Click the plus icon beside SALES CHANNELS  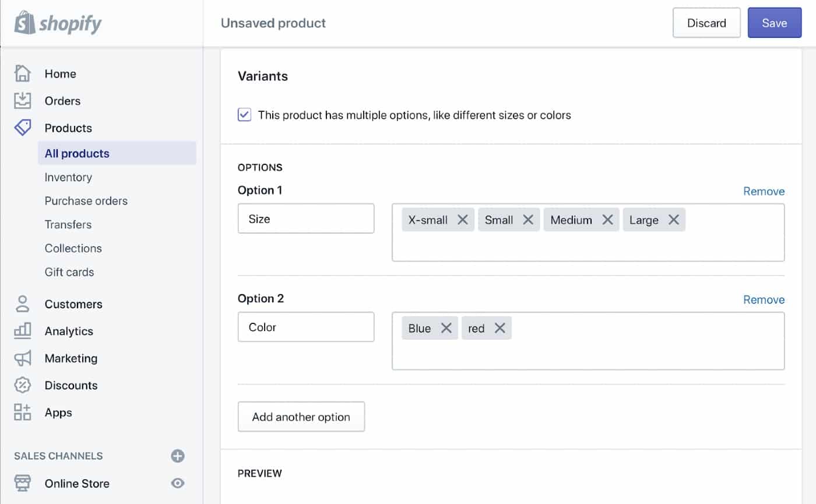point(178,456)
